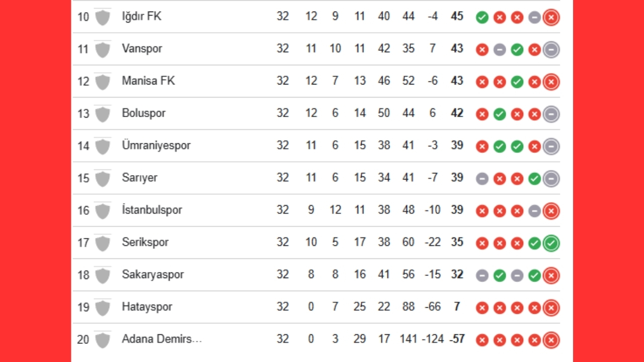Image resolution: width=644 pixels, height=362 pixels.
Task: Click Vanspor's latest draw form icon
Action: tap(551, 50)
